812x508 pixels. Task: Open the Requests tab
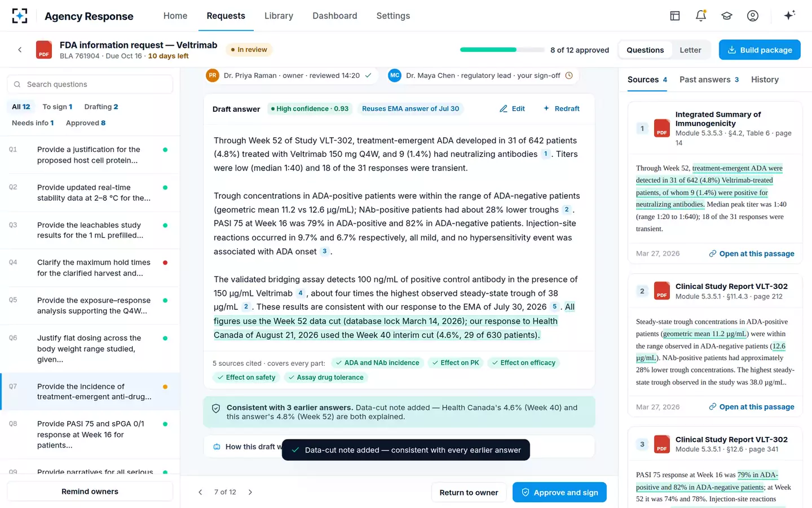click(x=226, y=16)
